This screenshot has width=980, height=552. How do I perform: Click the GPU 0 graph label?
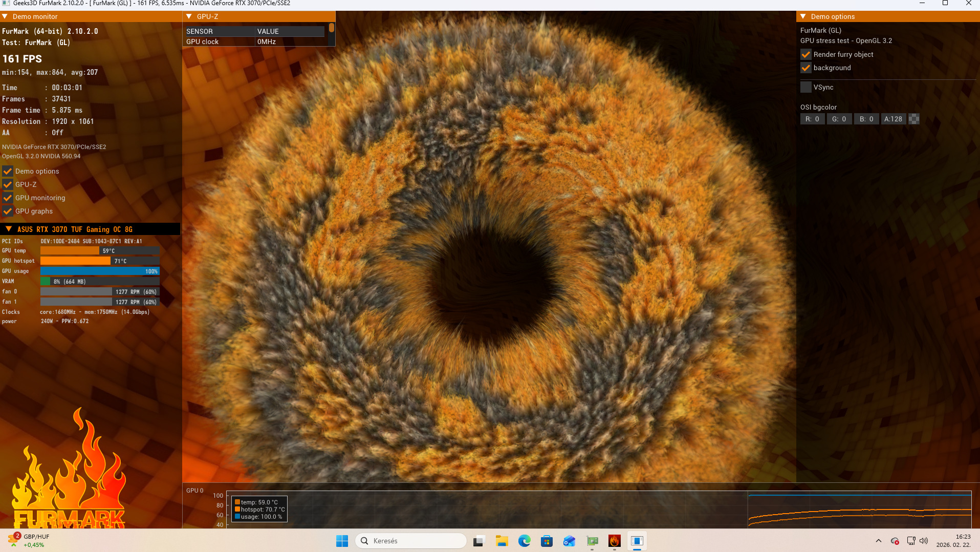pos(194,491)
